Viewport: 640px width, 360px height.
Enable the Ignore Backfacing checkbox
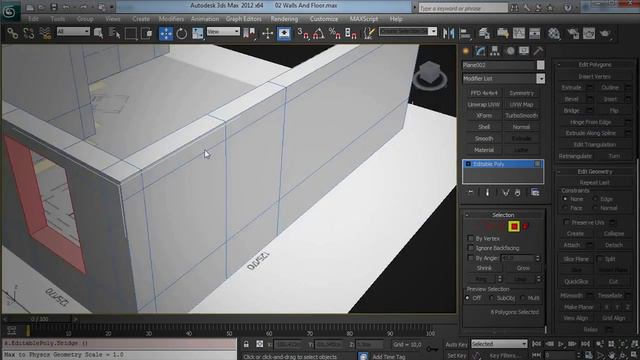coord(471,248)
